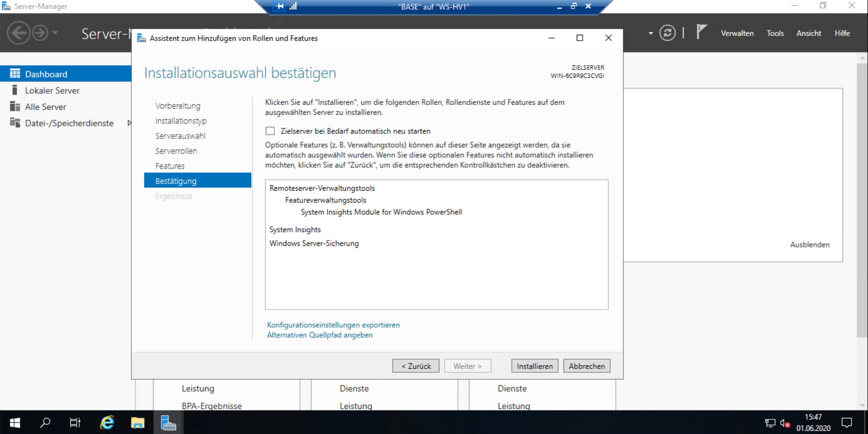Click the pin icon on the VM connection bar

280,6
